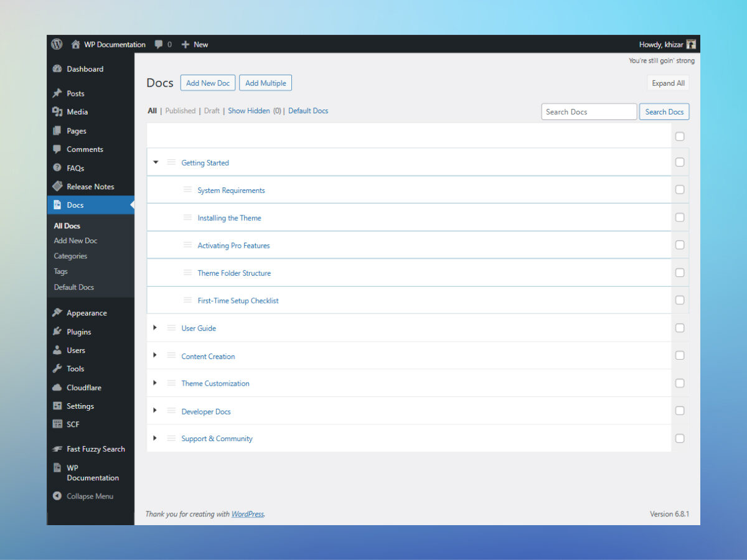
Task: Expand the Support & Community section
Action: click(x=155, y=438)
